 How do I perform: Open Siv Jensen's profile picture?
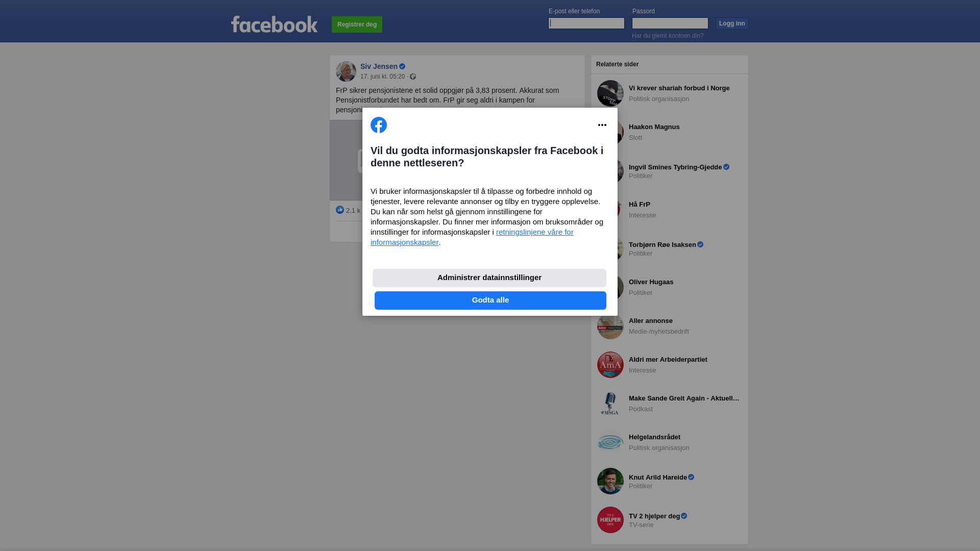(x=346, y=71)
